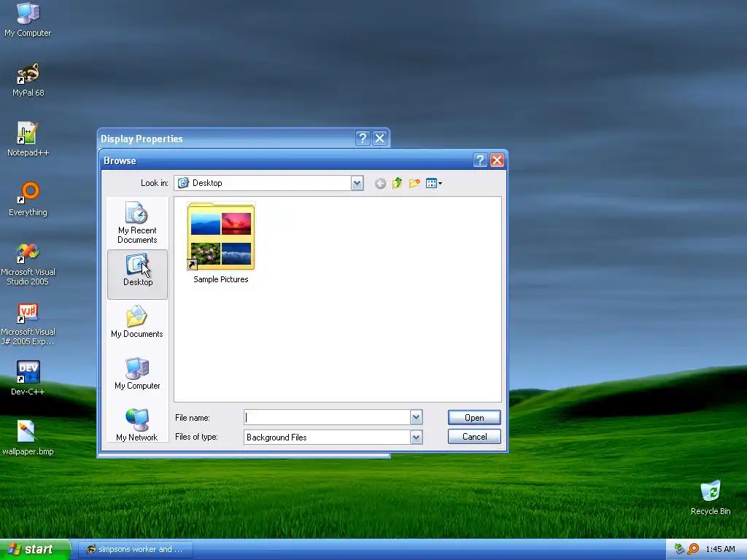
Task: Close the Browse dialog
Action: click(x=497, y=160)
